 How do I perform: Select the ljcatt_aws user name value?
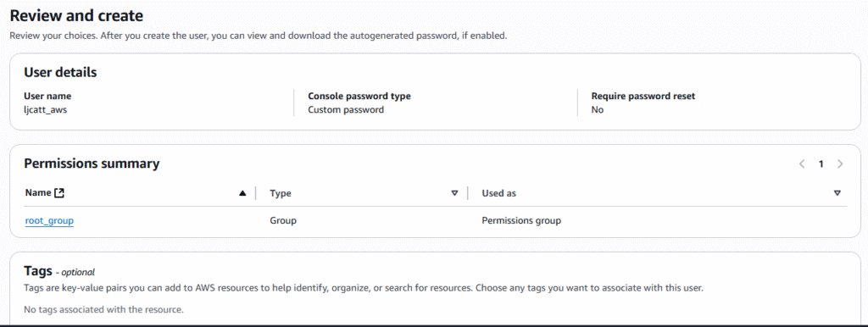coord(46,109)
